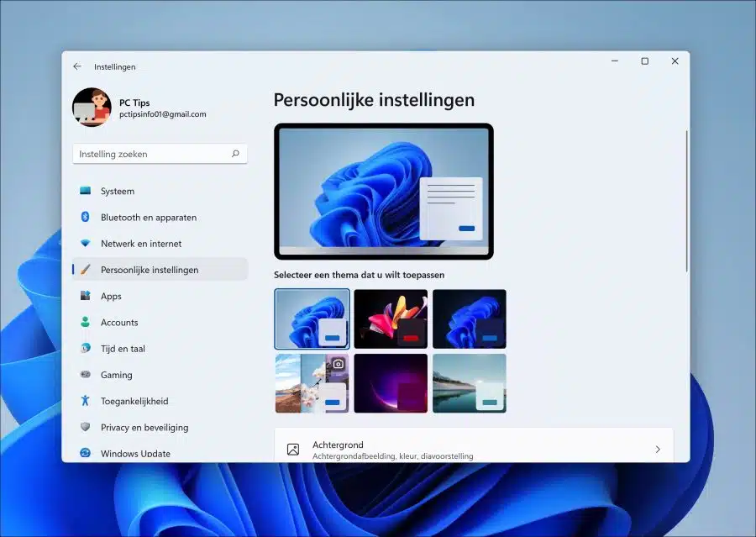Open Privacy en beveiliging settings

[160, 427]
